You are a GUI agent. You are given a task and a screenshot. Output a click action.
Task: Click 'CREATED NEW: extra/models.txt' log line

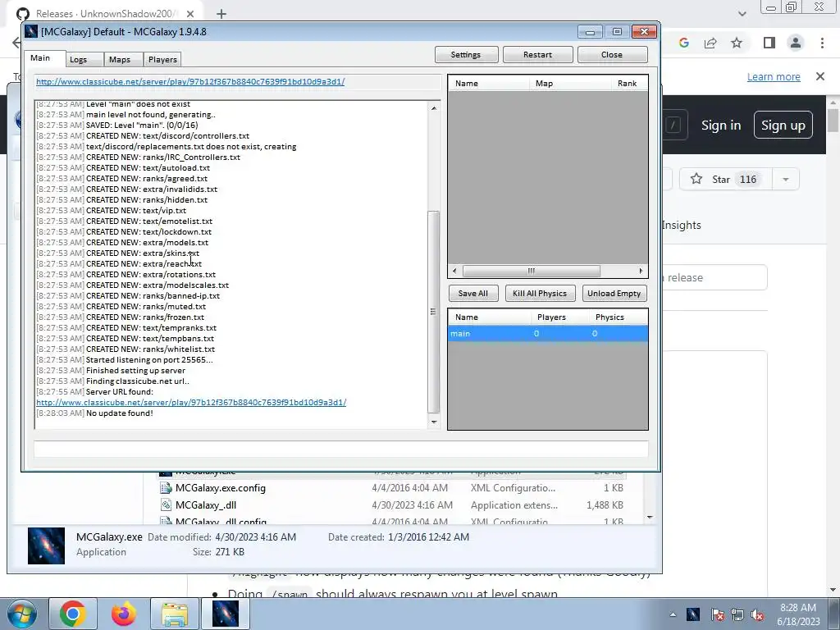(x=148, y=243)
